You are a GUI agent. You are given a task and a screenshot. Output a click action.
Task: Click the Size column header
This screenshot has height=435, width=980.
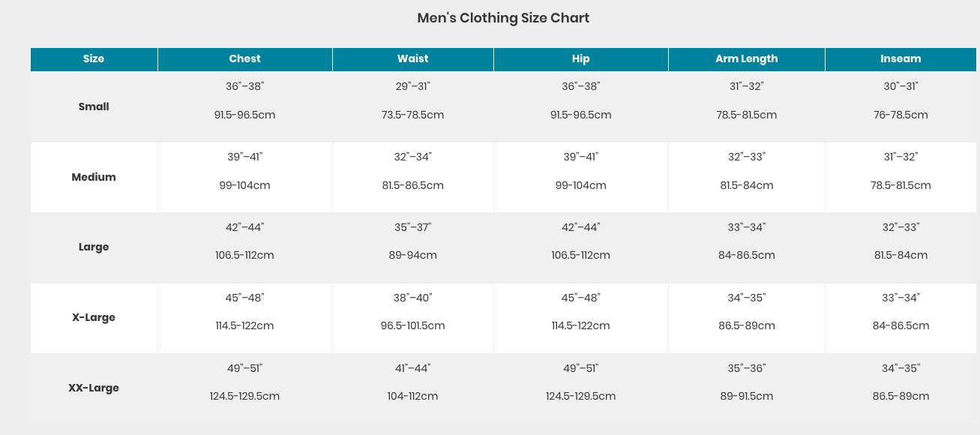click(94, 58)
